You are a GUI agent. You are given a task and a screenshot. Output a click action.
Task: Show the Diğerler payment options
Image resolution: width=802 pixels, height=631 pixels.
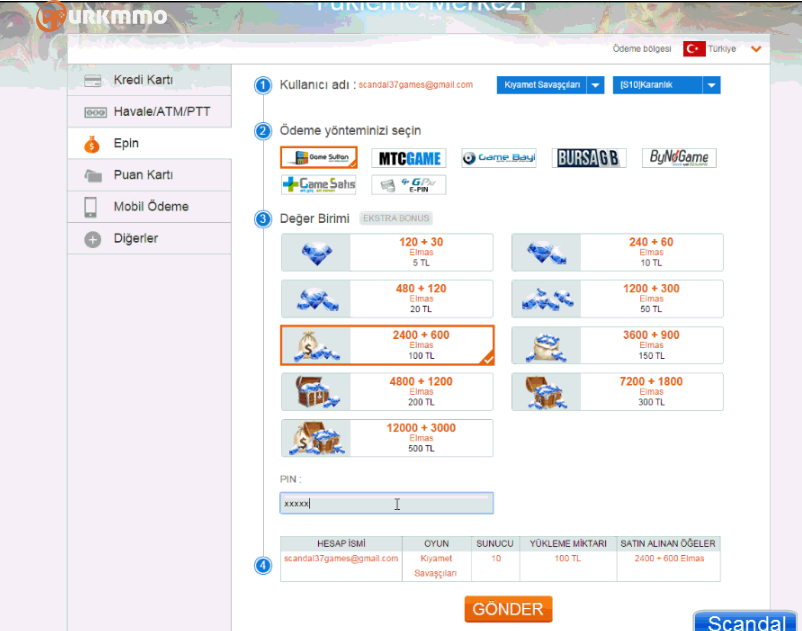point(149,239)
